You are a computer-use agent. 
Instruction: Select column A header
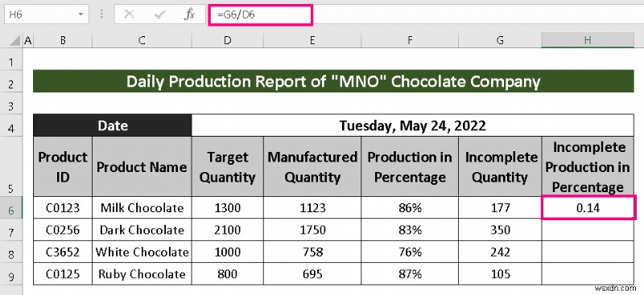click(28, 40)
